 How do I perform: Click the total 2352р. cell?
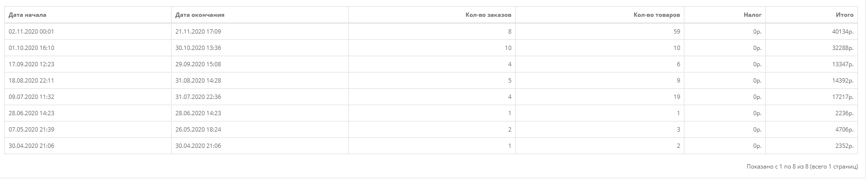point(811,146)
